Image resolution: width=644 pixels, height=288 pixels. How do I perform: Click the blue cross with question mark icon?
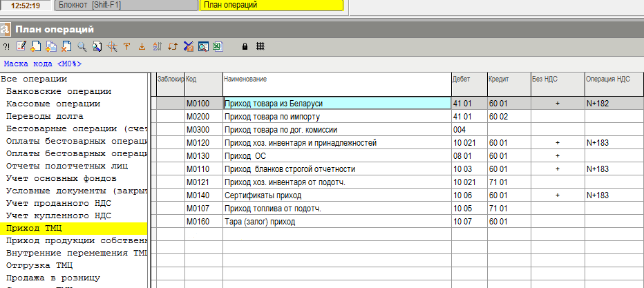188,47
